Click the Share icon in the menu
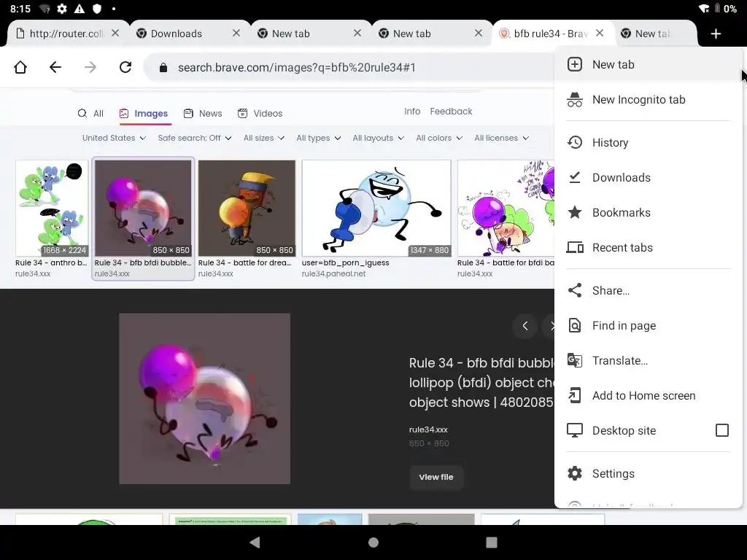Image resolution: width=747 pixels, height=560 pixels. (x=575, y=290)
